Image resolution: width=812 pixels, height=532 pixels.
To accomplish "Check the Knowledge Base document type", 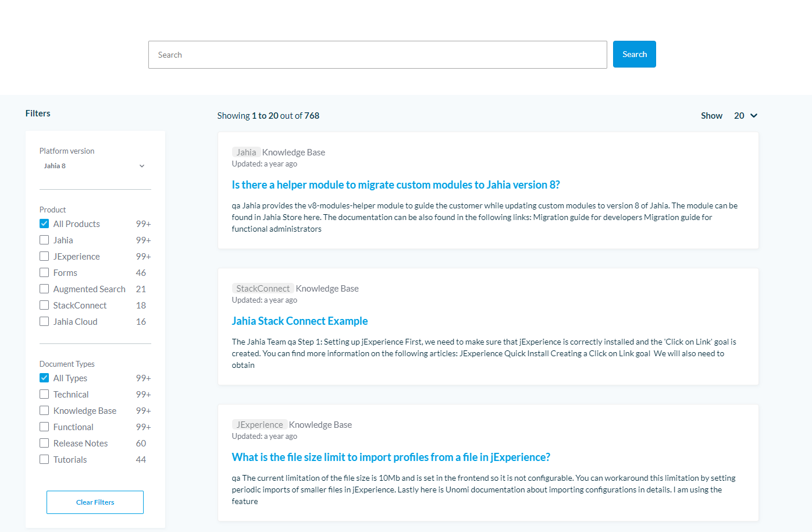I will pos(44,410).
